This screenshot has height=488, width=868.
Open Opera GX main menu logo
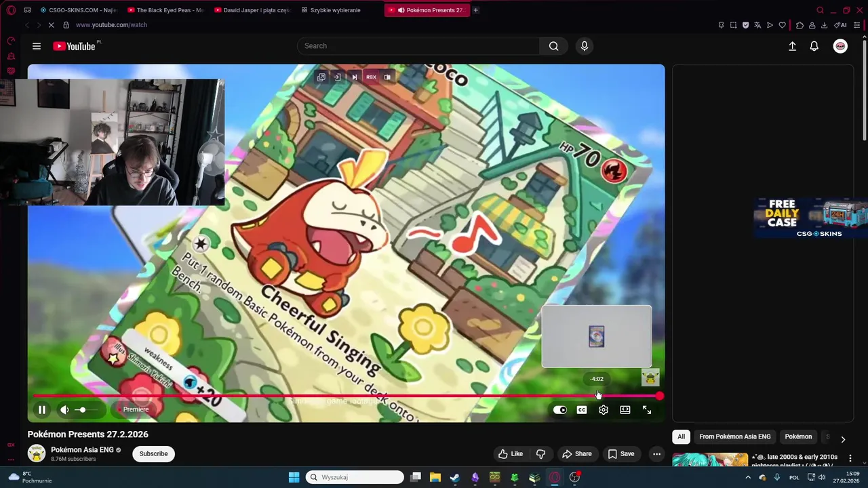click(11, 10)
